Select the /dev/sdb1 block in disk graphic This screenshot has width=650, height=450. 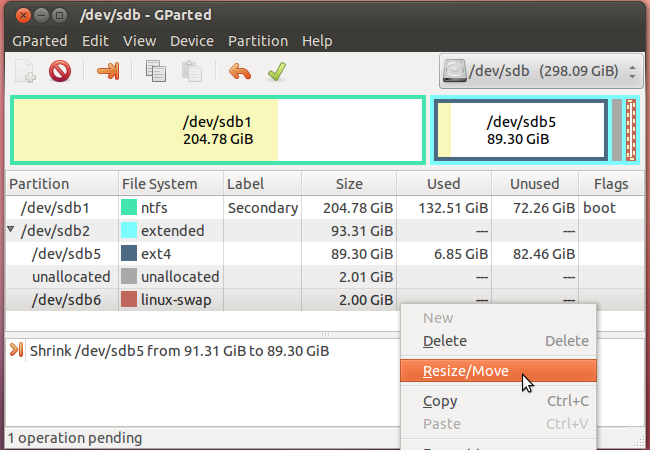point(218,130)
